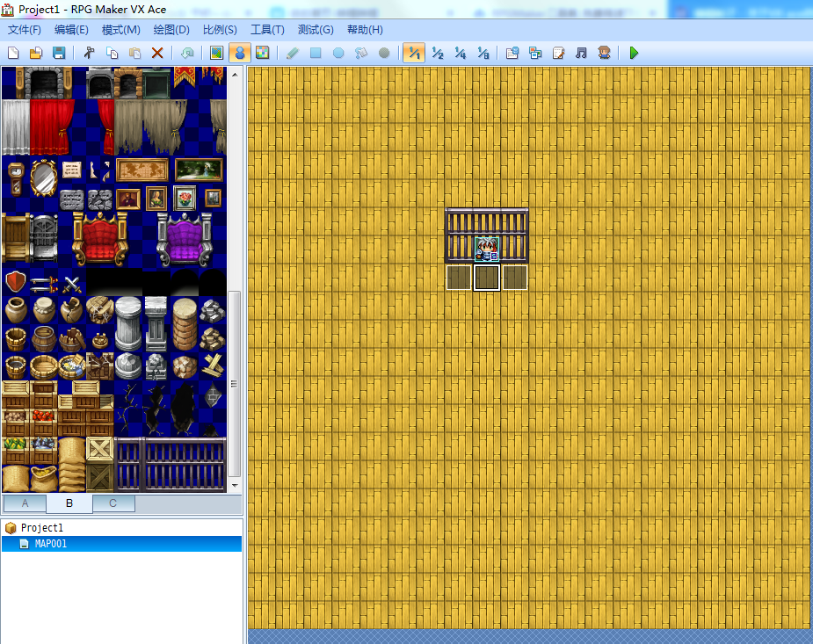Screen dimensions: 813x644
Task: Save the project using the floppy disk icon
Action: tap(59, 53)
